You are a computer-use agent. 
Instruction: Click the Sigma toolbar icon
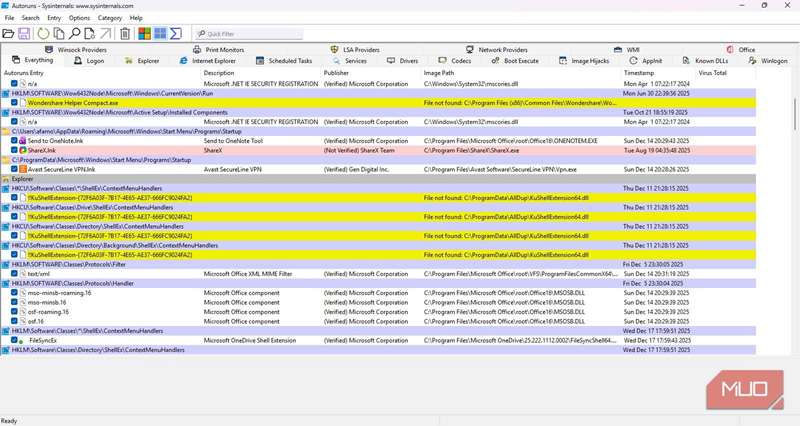[x=176, y=34]
